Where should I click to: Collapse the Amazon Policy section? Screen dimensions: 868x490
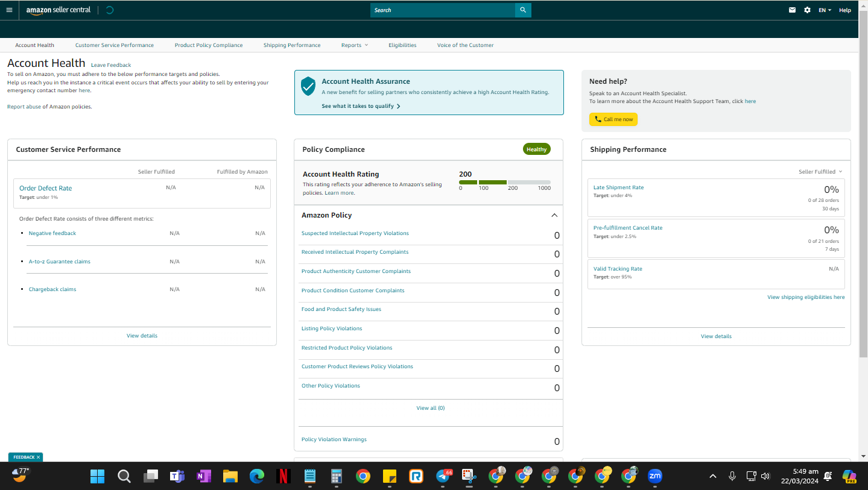click(x=554, y=215)
